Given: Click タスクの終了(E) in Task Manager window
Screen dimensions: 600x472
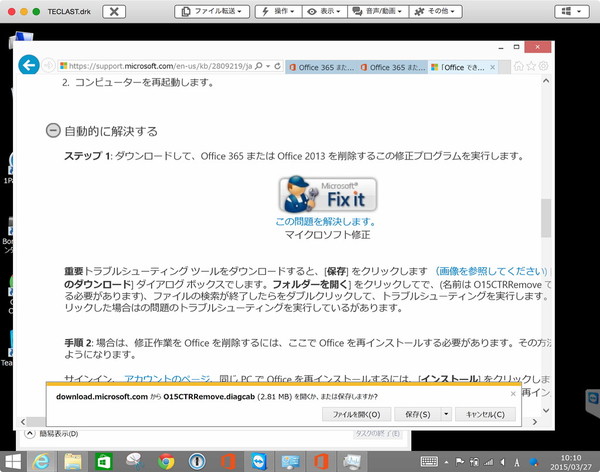Looking at the screenshot, I should tap(377, 433).
